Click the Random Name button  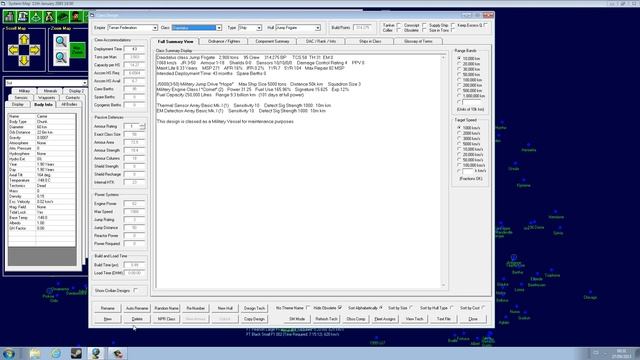pyautogui.click(x=167, y=308)
